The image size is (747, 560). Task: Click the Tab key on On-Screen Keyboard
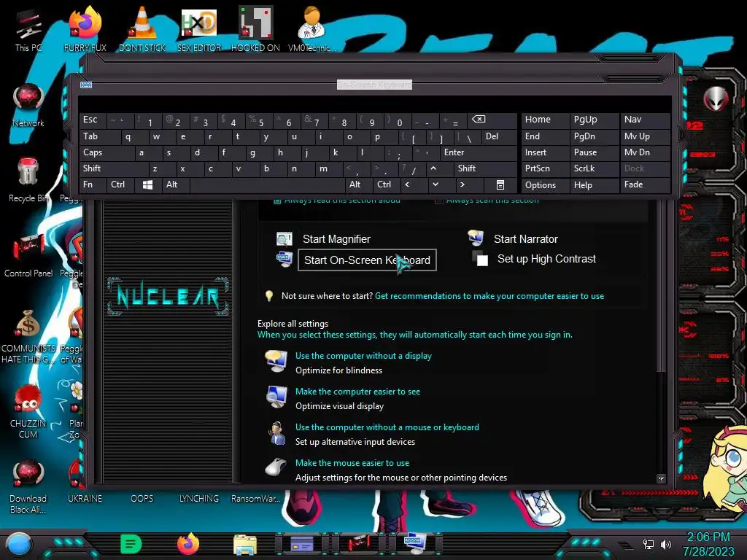pos(99,136)
